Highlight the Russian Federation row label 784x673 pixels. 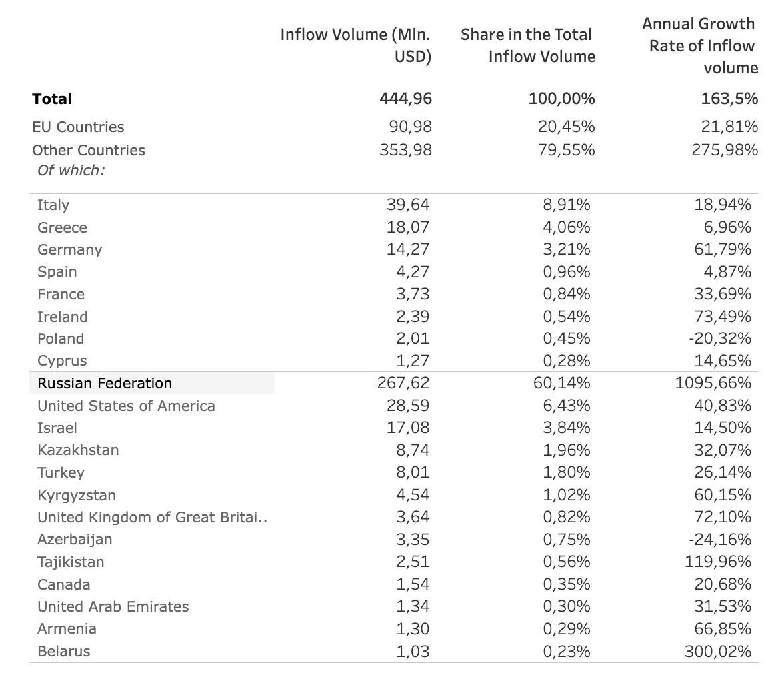[105, 383]
